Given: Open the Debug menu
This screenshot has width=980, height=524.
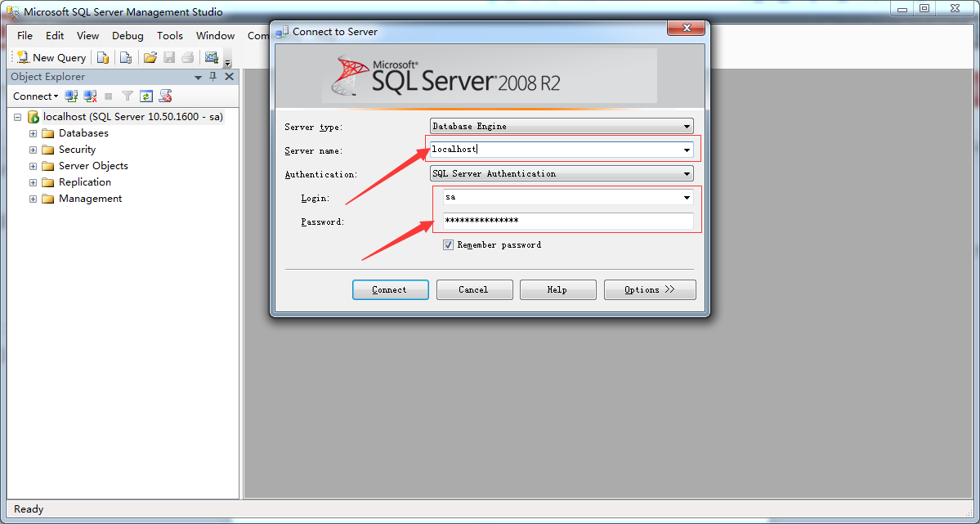Looking at the screenshot, I should pyautogui.click(x=128, y=36).
